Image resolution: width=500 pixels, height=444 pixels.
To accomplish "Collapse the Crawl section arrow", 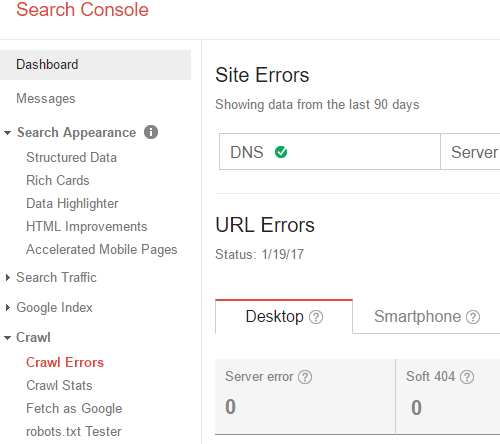I will coord(7,338).
